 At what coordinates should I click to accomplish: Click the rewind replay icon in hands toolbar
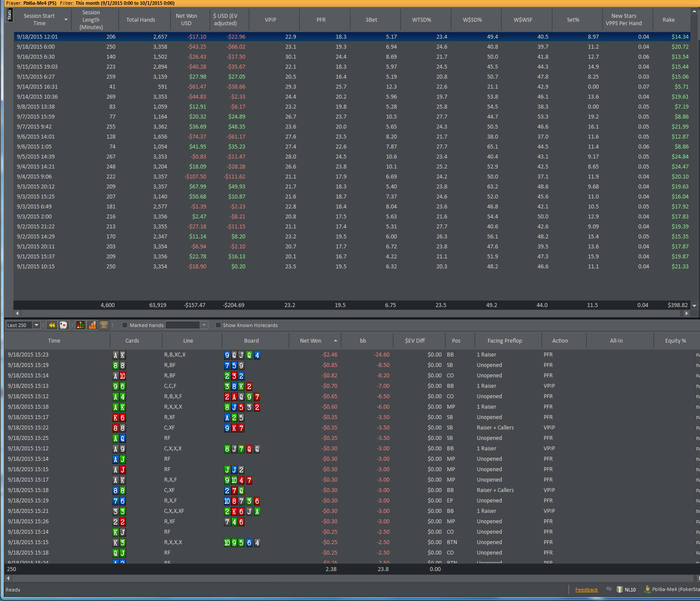(x=51, y=325)
